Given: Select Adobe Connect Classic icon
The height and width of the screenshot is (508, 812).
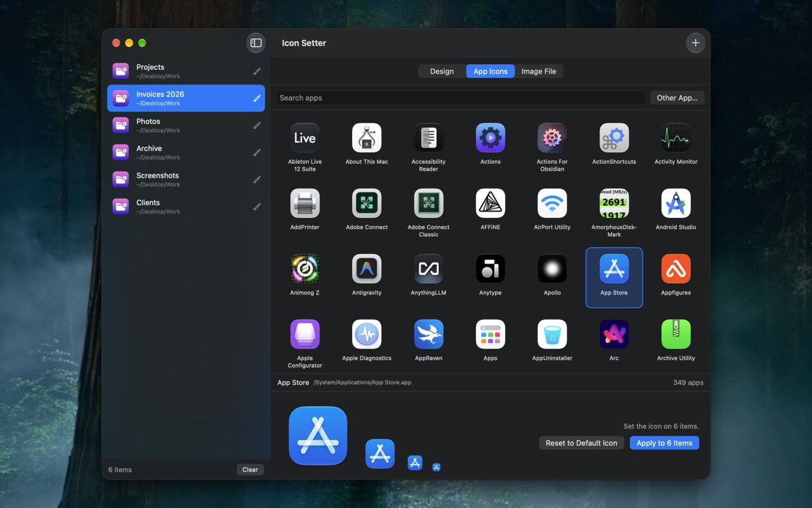Looking at the screenshot, I should pos(428,203).
